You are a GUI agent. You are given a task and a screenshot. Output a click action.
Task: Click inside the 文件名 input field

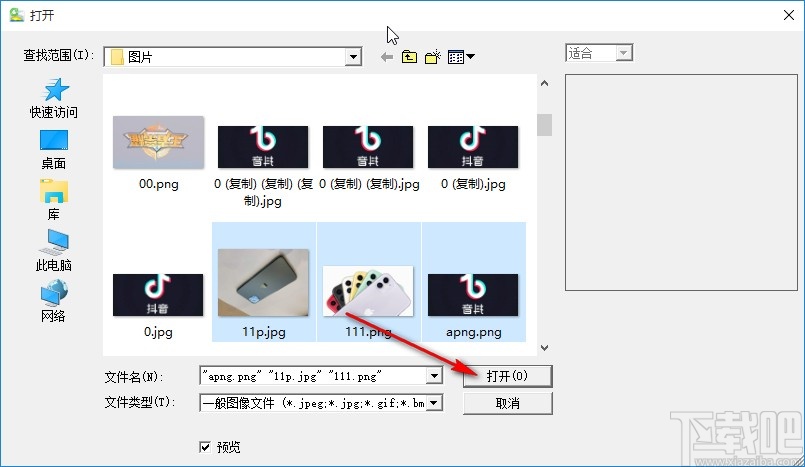(313, 376)
